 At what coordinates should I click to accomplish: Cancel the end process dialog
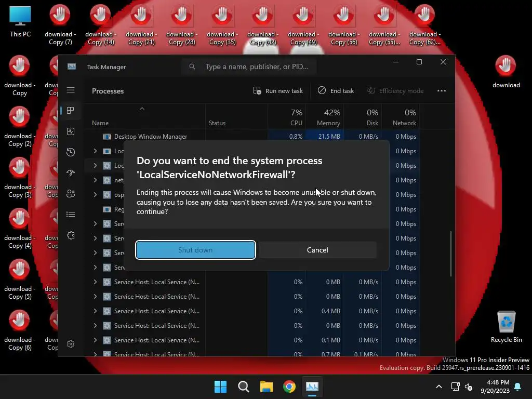317,250
